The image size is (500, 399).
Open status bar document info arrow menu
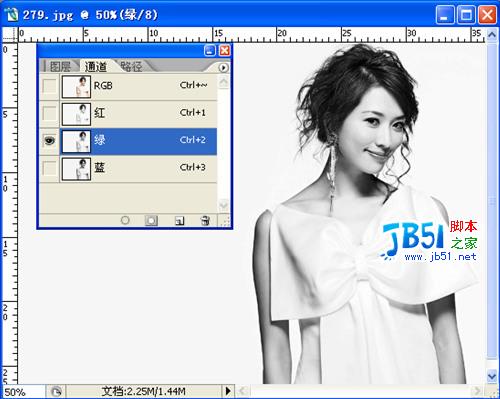[x=228, y=391]
